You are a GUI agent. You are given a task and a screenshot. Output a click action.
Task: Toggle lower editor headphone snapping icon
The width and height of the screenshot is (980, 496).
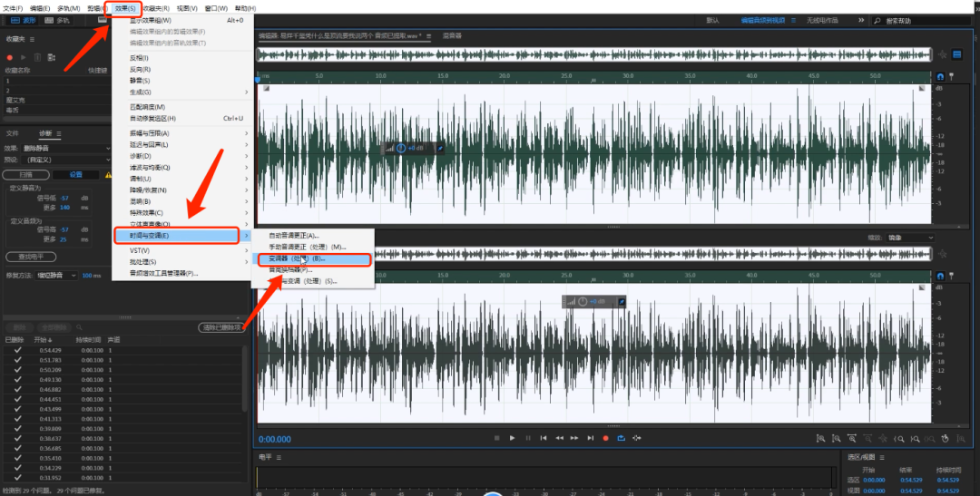940,276
